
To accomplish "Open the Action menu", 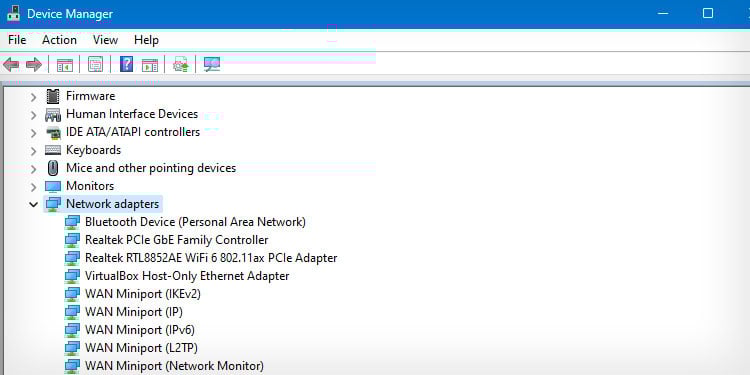I will (x=59, y=40).
